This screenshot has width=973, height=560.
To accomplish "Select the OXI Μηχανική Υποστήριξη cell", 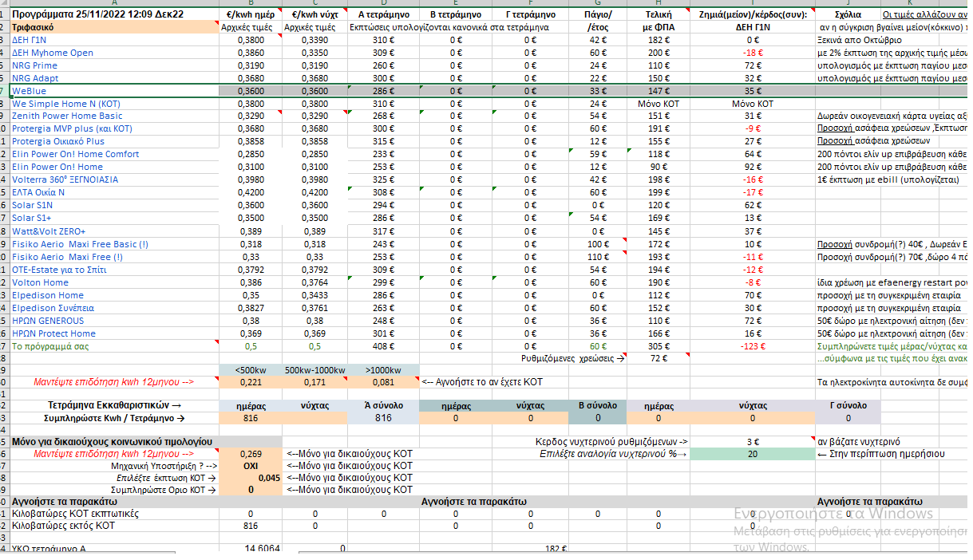I will pyautogui.click(x=251, y=466).
